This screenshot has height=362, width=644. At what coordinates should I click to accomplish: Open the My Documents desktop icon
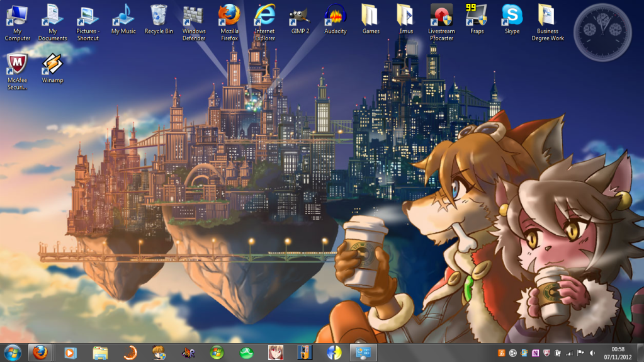(x=53, y=23)
